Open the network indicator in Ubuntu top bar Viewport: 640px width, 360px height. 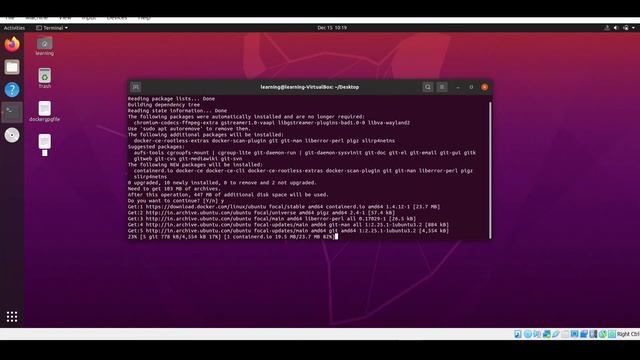click(607, 28)
